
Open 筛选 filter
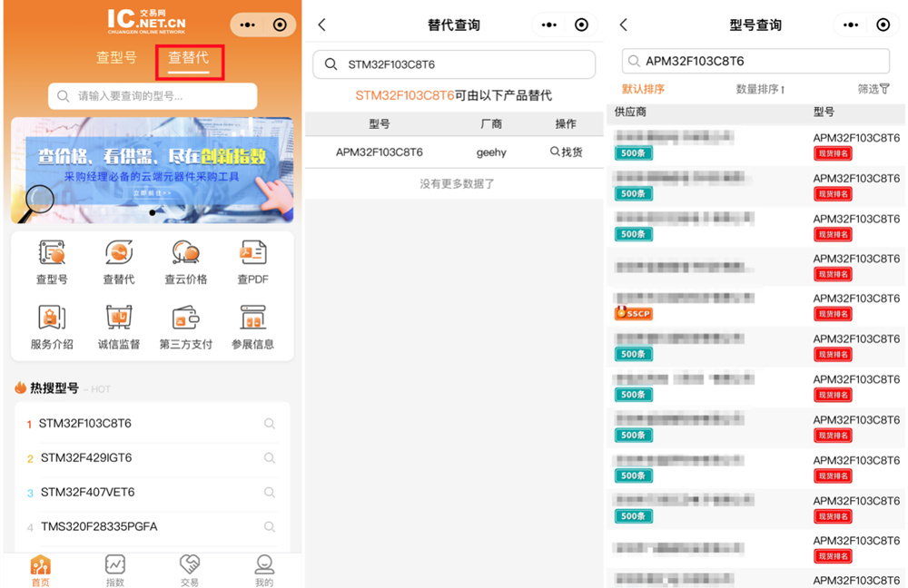873,89
